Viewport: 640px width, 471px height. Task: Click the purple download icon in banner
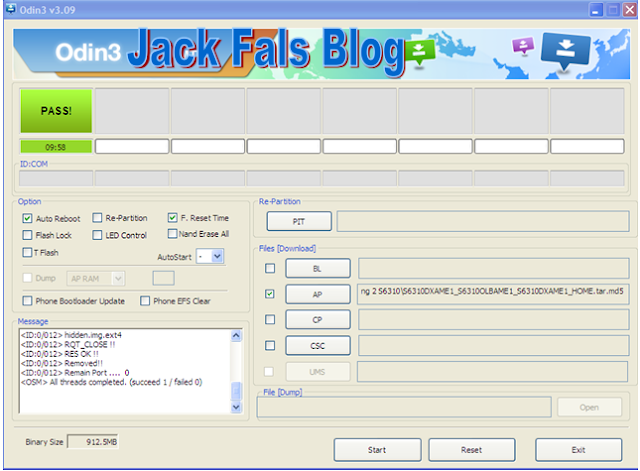click(x=523, y=46)
